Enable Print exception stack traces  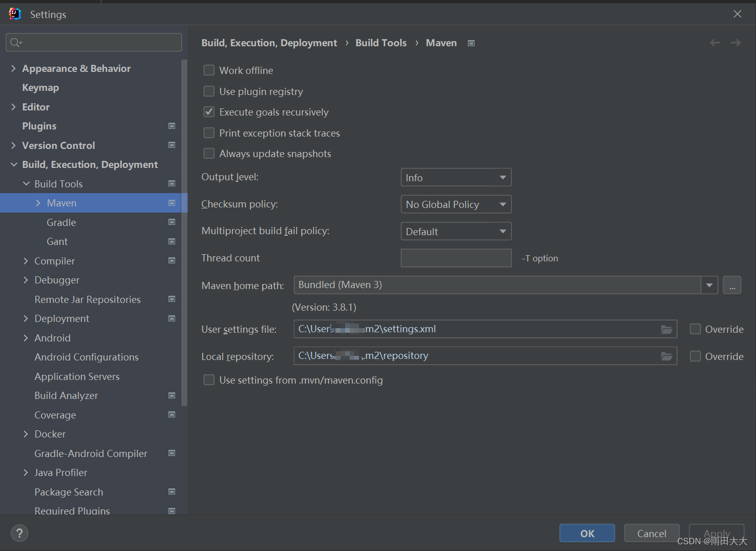tap(209, 133)
